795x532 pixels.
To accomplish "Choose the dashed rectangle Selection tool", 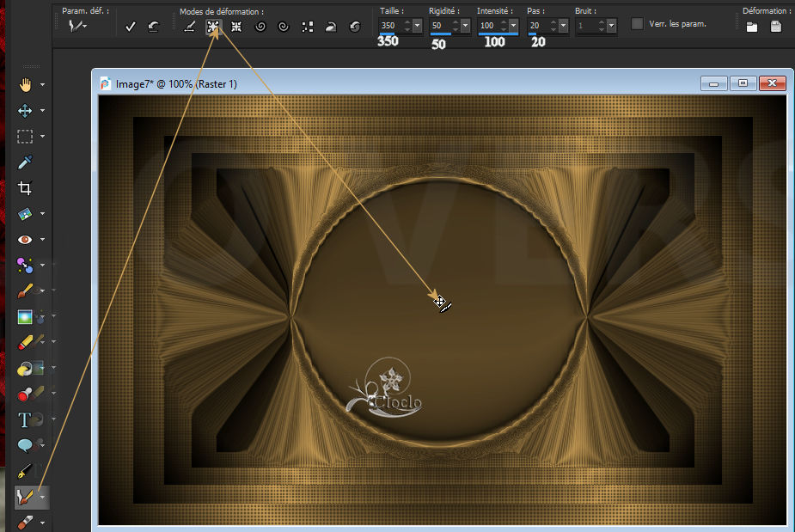I will pyautogui.click(x=25, y=136).
